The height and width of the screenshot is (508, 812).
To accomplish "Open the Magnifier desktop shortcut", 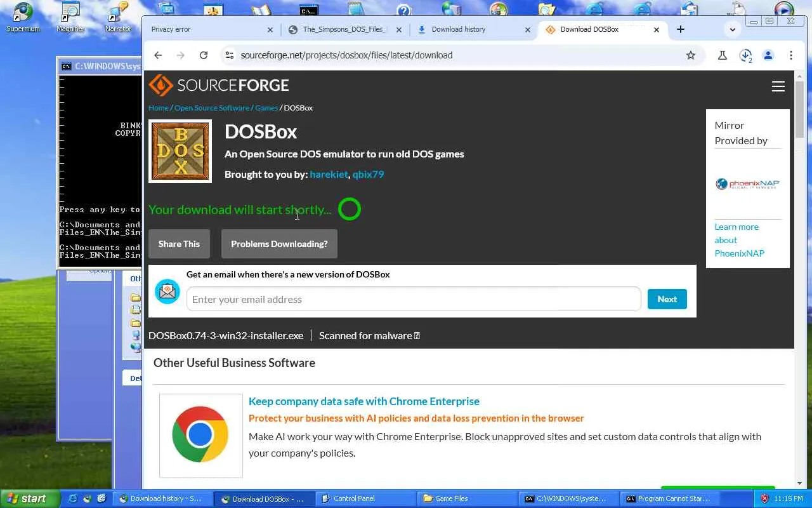I will pos(70,17).
